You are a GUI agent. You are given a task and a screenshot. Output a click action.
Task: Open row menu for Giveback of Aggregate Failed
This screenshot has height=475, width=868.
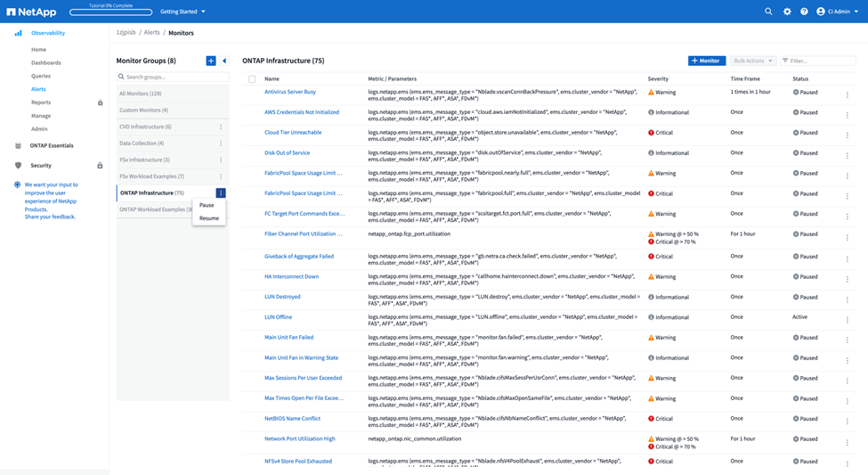tap(847, 258)
